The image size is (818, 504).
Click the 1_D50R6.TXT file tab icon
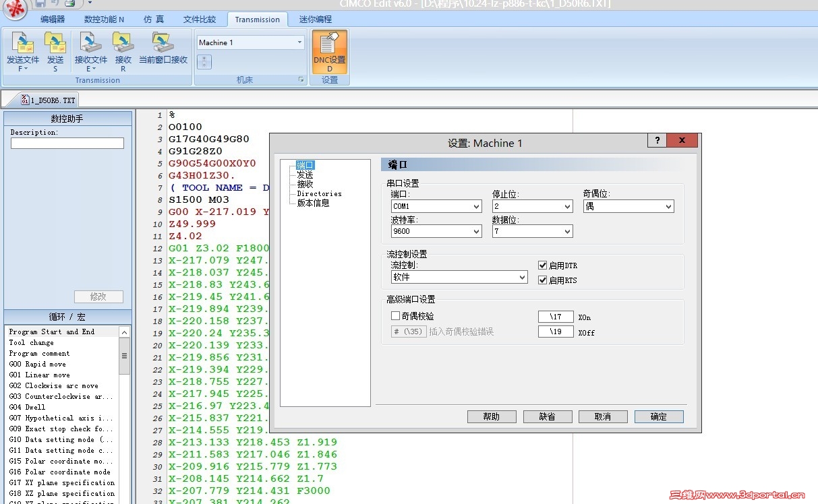pos(25,100)
